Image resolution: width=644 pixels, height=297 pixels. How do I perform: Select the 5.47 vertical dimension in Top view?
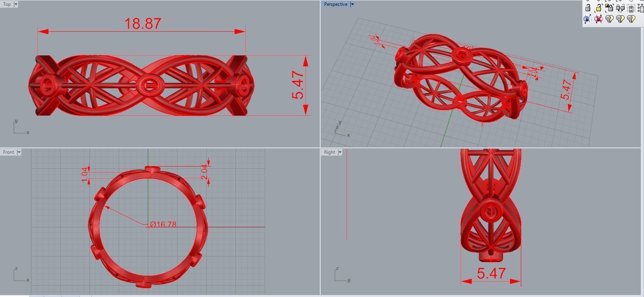[x=298, y=85]
